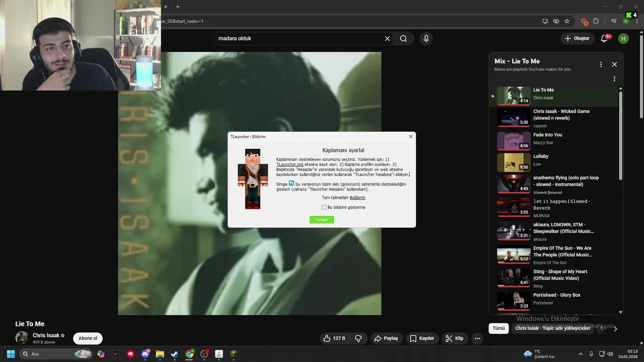Select 'Lullaby' by Low in playlist

[x=553, y=162]
